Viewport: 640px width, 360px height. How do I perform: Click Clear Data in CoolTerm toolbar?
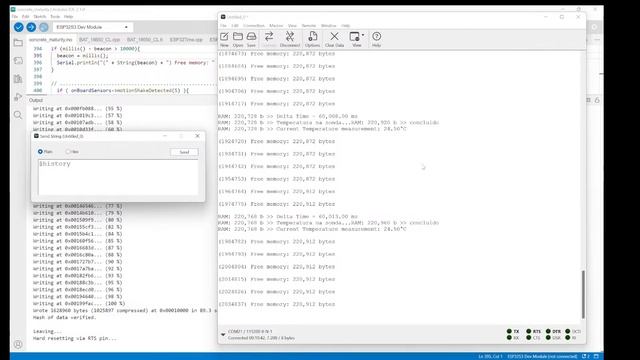point(334,39)
